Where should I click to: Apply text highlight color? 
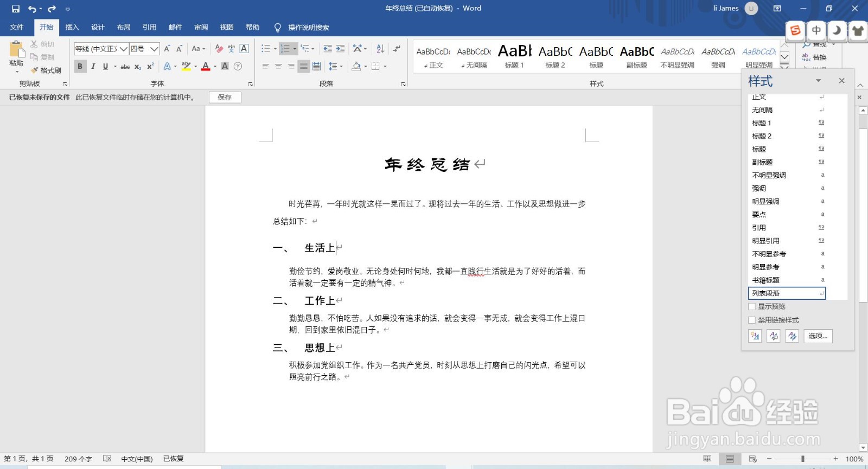(x=186, y=66)
